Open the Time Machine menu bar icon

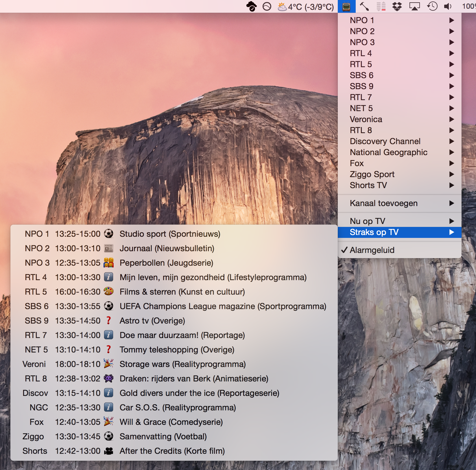[x=432, y=6]
